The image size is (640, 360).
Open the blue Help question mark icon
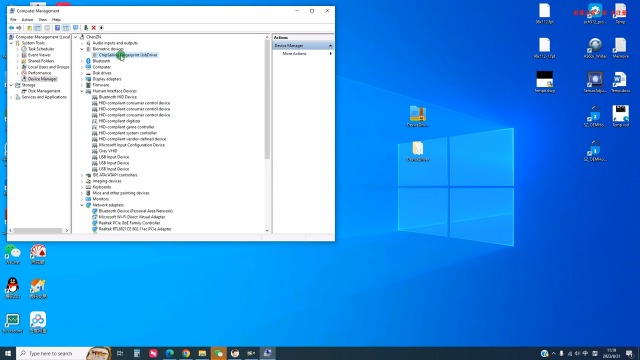[x=57, y=28]
